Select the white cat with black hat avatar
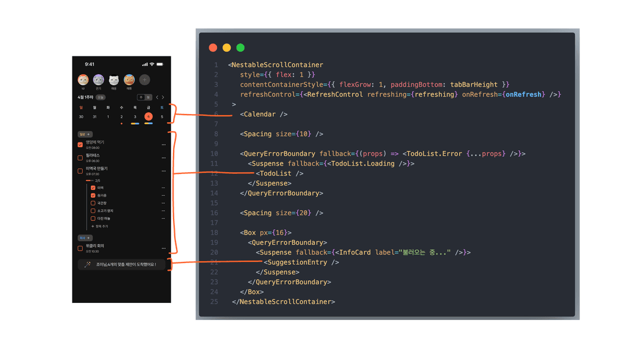This screenshot has height=364, width=642. [x=114, y=80]
